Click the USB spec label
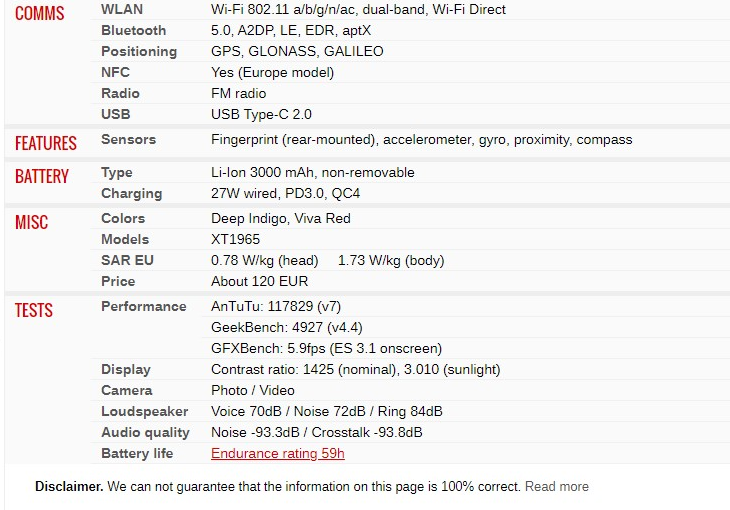Image resolution: width=730 pixels, height=510 pixels. coord(115,114)
